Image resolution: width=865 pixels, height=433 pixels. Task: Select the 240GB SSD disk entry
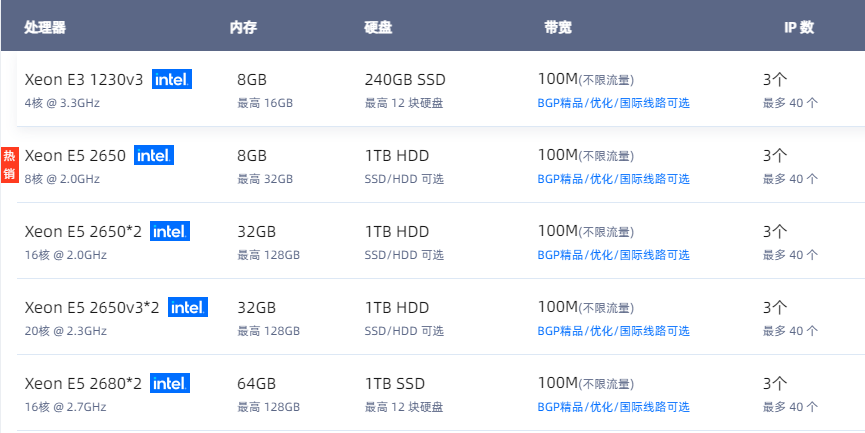pyautogui.click(x=405, y=80)
